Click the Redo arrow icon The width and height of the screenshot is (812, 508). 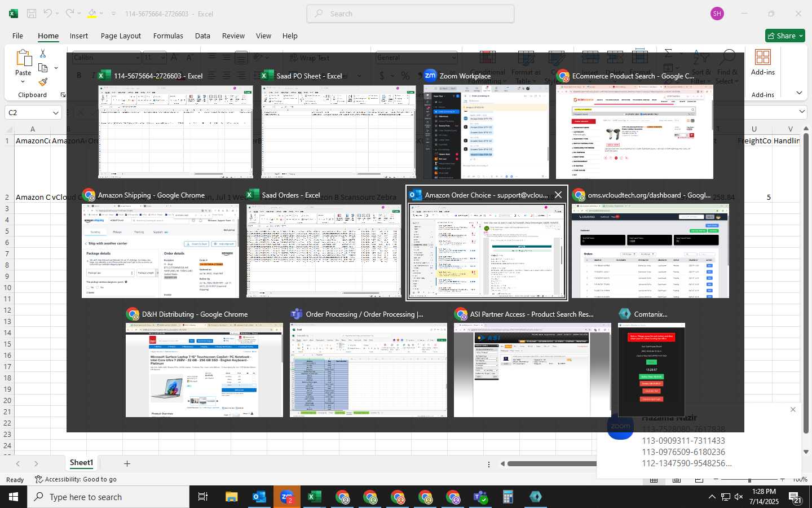coord(69,14)
